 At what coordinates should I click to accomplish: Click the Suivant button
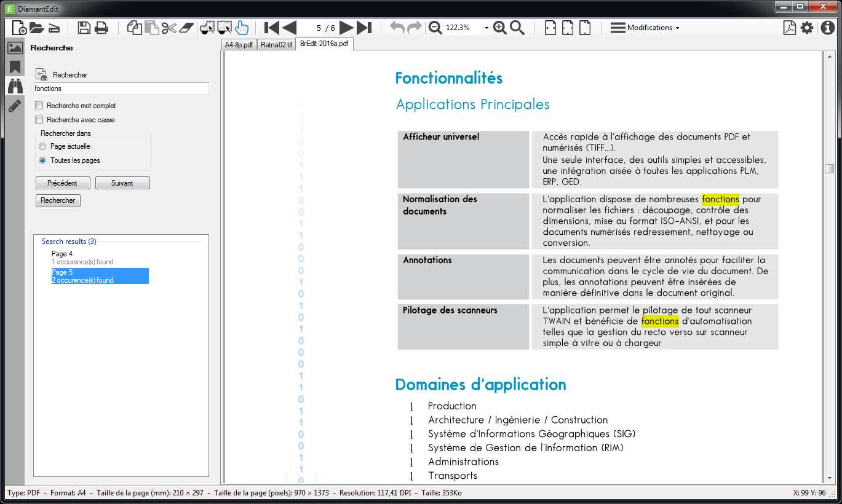[122, 183]
